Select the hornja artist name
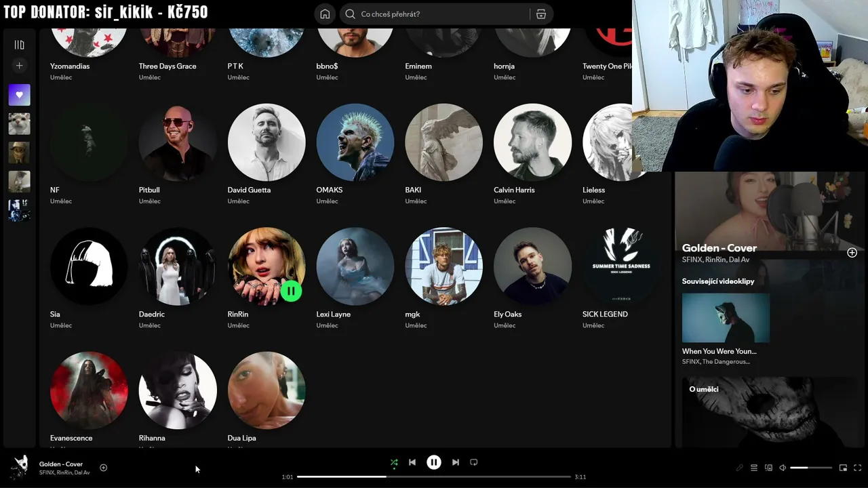This screenshot has height=488, width=868. coord(504,66)
